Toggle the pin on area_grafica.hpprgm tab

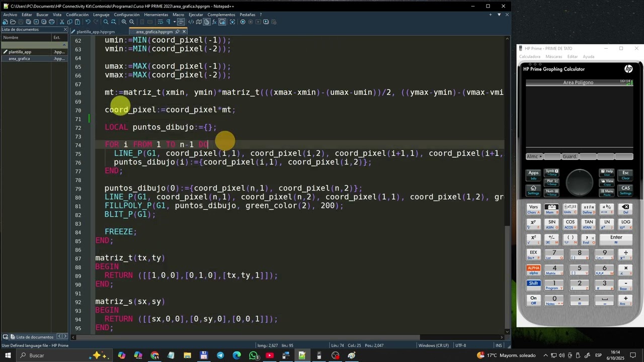pos(177,32)
